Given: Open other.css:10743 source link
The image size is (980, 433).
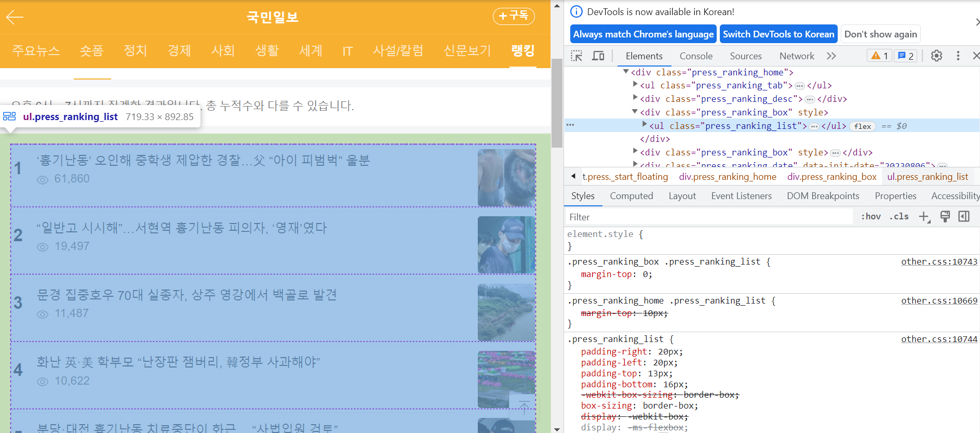Looking at the screenshot, I should tap(939, 262).
